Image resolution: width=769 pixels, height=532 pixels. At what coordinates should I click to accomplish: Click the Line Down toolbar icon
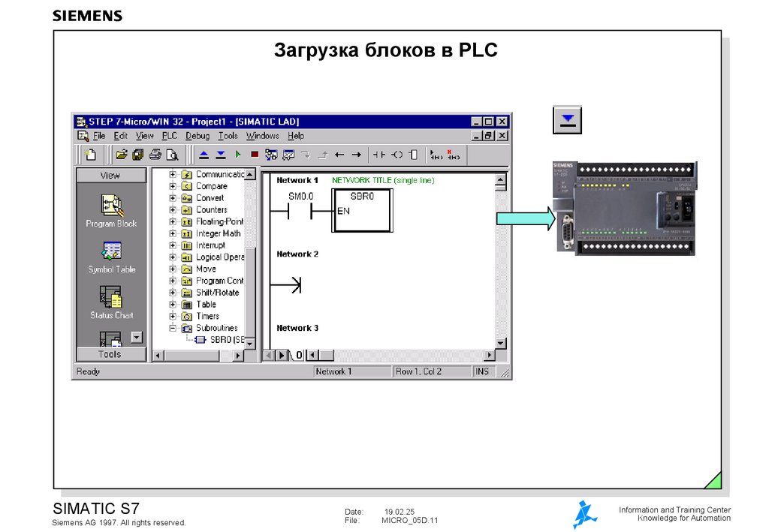point(306,155)
